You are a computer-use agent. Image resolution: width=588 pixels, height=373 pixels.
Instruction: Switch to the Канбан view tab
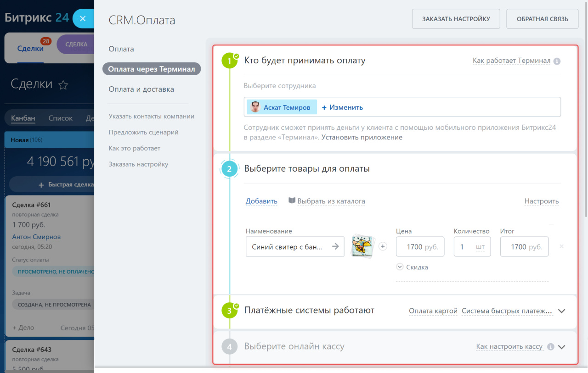(x=23, y=118)
